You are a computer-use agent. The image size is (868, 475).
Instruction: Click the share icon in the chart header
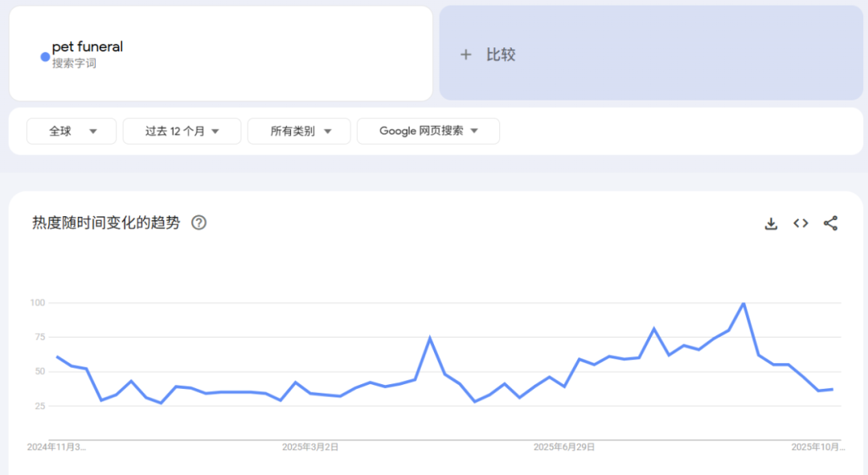point(831,223)
